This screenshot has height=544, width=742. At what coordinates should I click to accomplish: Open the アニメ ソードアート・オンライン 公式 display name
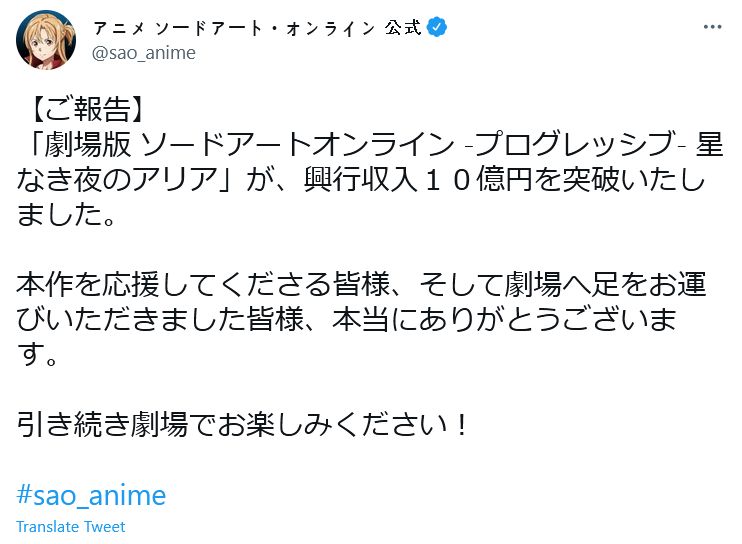[x=250, y=28]
